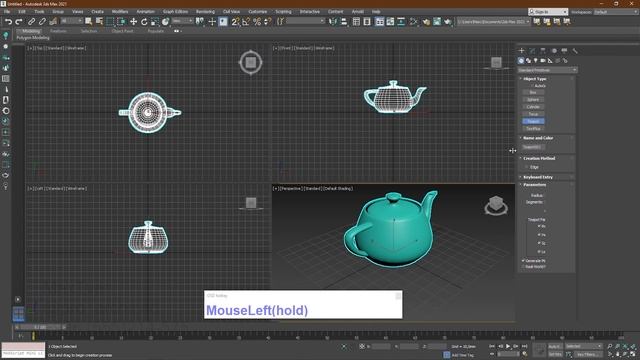Open the Modify command panel tab

coord(532,51)
